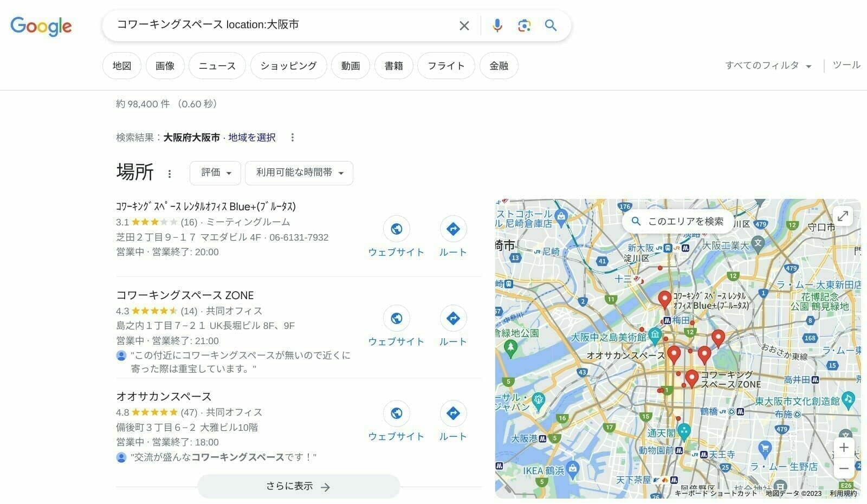
Task: Click the 地域を選択 link
Action: [x=252, y=138]
